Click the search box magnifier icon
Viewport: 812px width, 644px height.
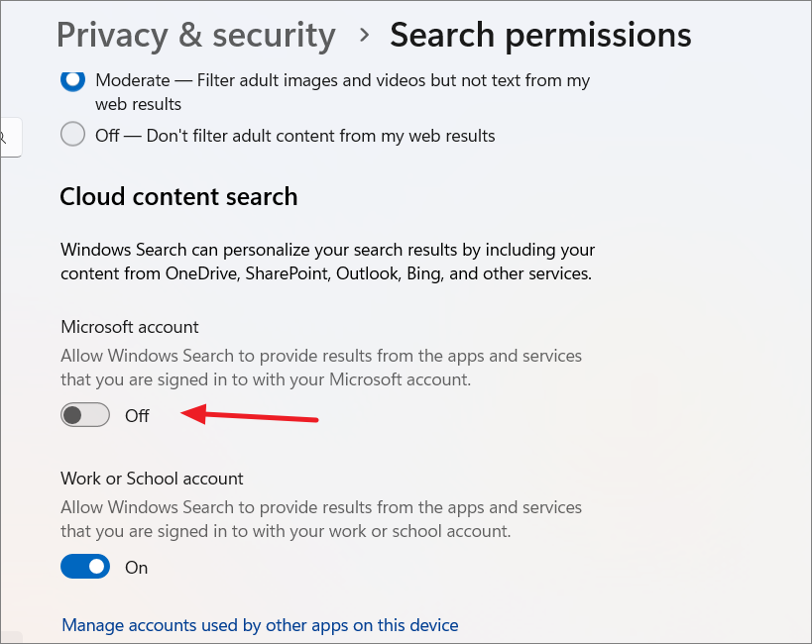click(3, 138)
